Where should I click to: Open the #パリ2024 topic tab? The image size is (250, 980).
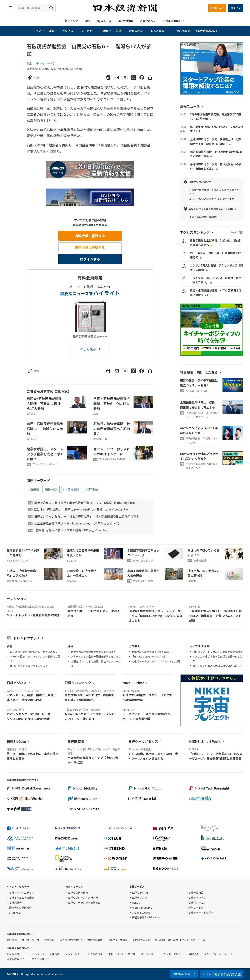(x=184, y=31)
